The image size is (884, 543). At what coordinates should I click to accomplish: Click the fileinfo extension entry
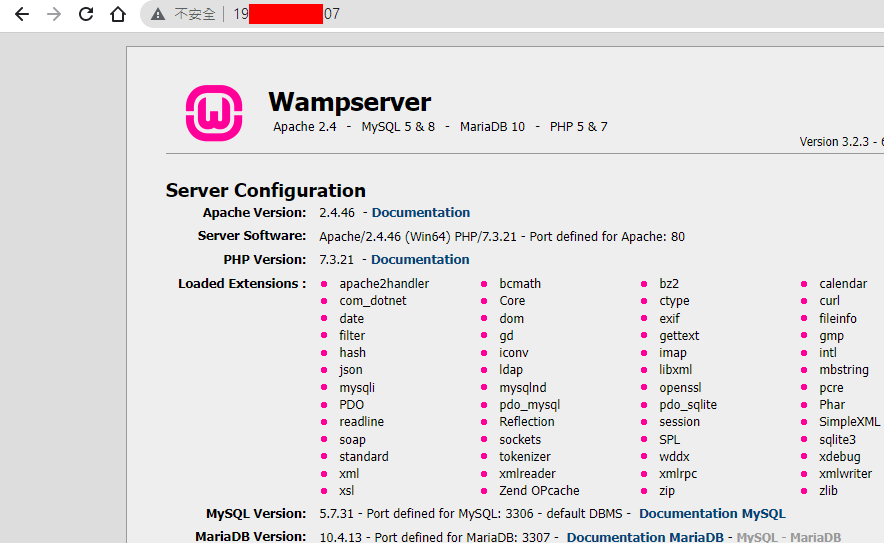pyautogui.click(x=838, y=319)
